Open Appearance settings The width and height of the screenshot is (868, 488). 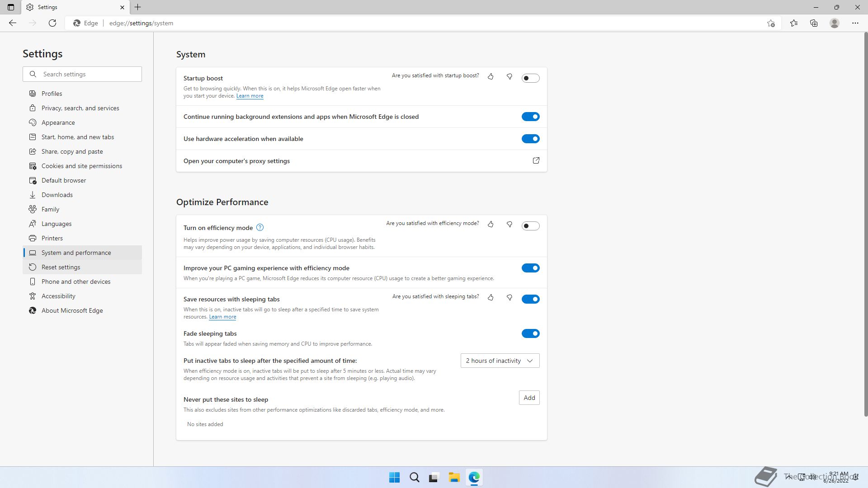(82, 122)
